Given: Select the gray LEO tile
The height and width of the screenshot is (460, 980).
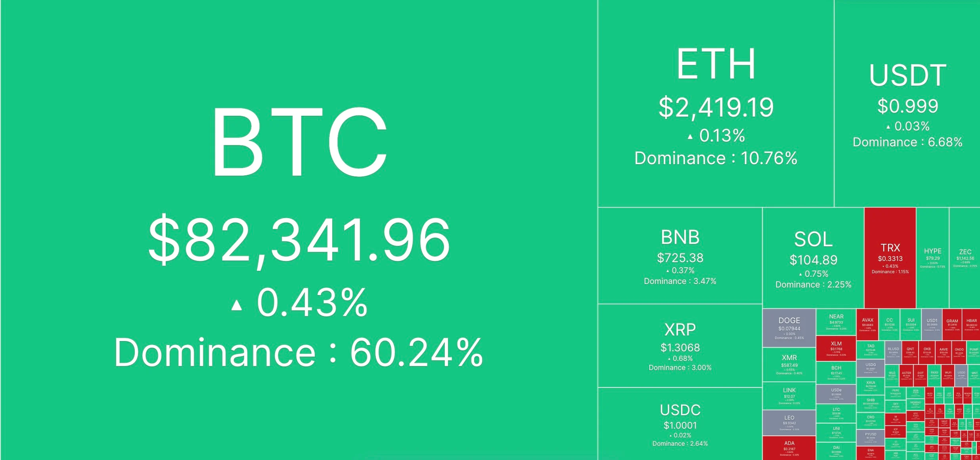Looking at the screenshot, I should point(789,423).
